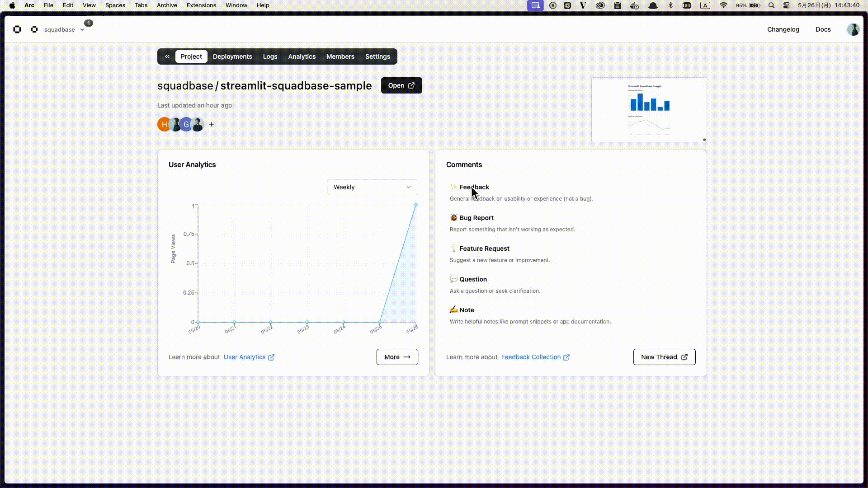Open macOS Spotlight search icon

pyautogui.click(x=772, y=5)
